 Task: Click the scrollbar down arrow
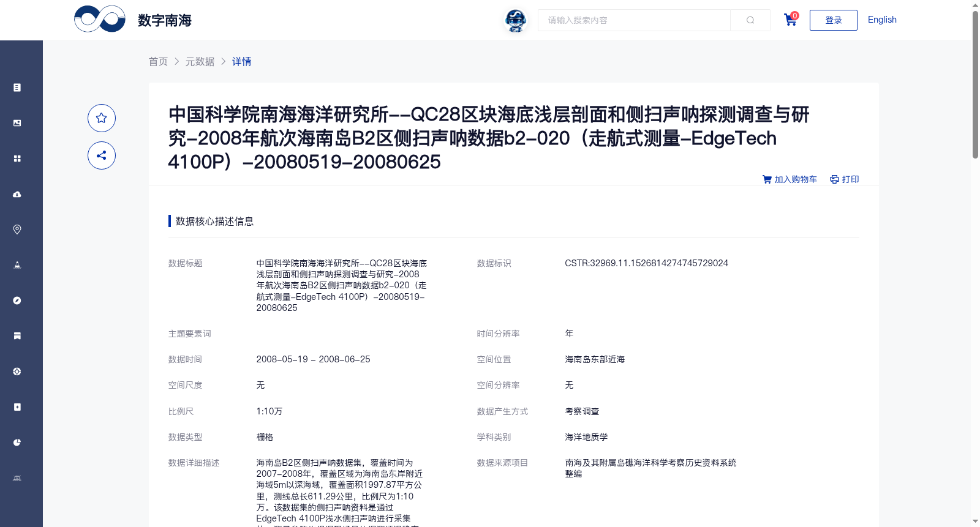pyautogui.click(x=975, y=521)
